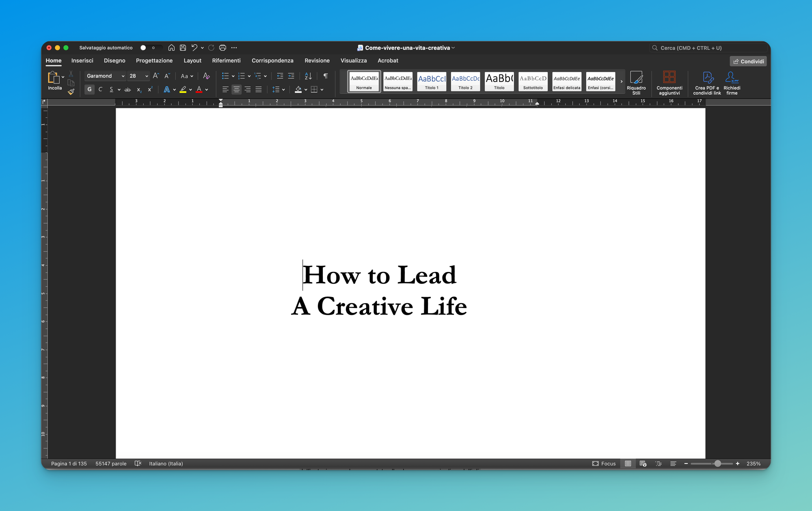Switch to the Inserisci ribbon tab

82,60
